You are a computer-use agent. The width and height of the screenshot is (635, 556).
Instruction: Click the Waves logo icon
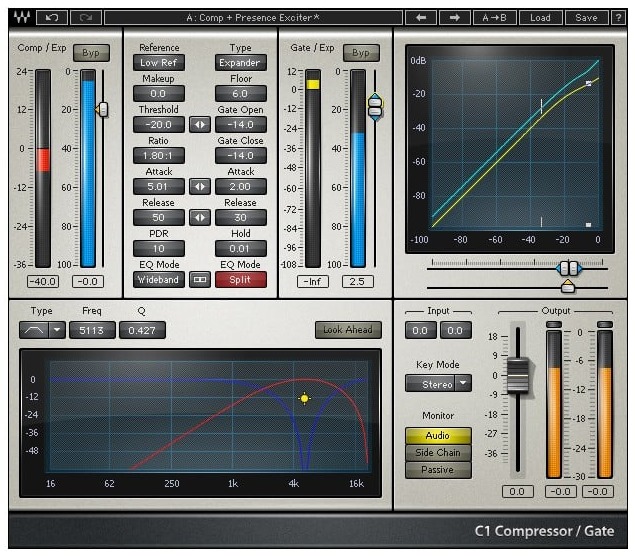point(22,18)
